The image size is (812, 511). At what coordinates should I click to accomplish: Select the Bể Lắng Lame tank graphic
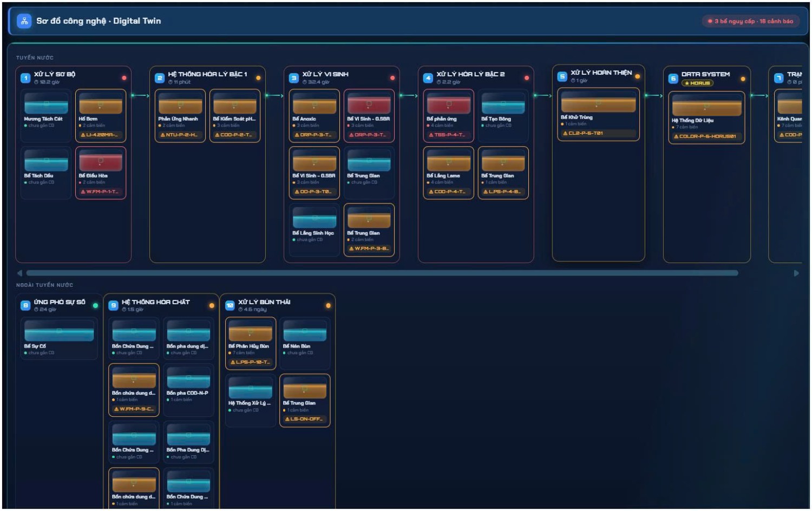(449, 160)
